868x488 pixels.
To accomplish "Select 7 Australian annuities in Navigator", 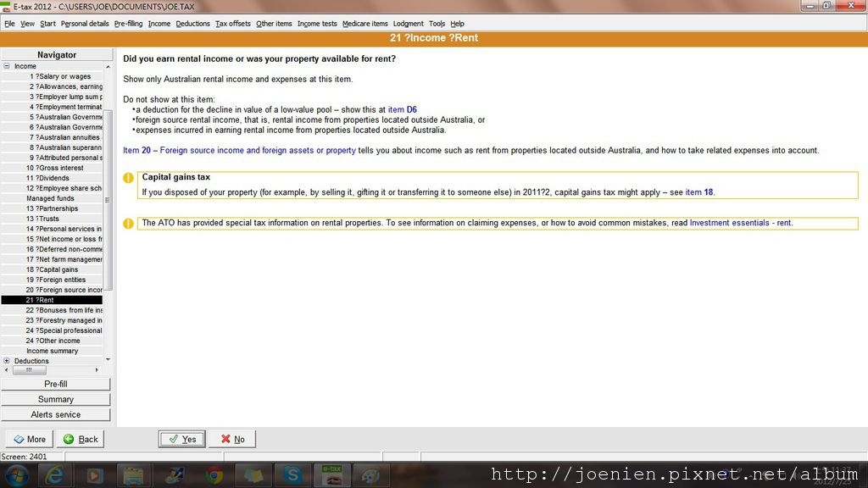I will tap(64, 137).
